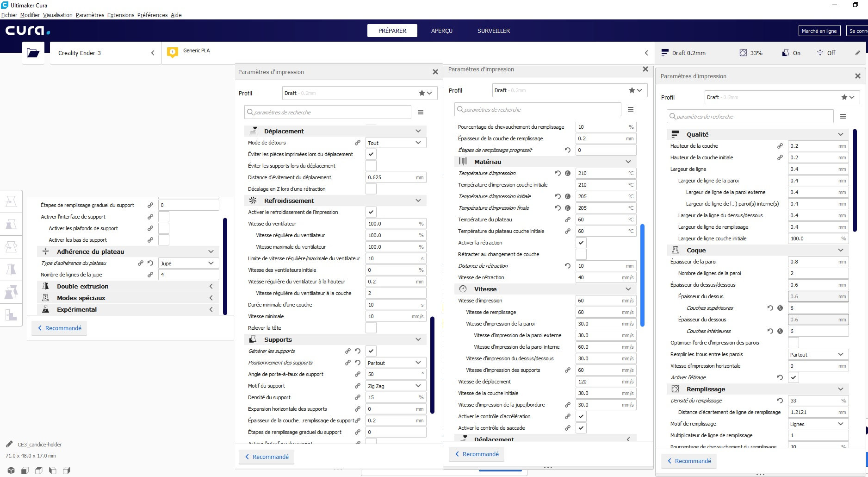Select the Move tool in left toolbar
Screen dimensions: 868x477
(x=11, y=201)
